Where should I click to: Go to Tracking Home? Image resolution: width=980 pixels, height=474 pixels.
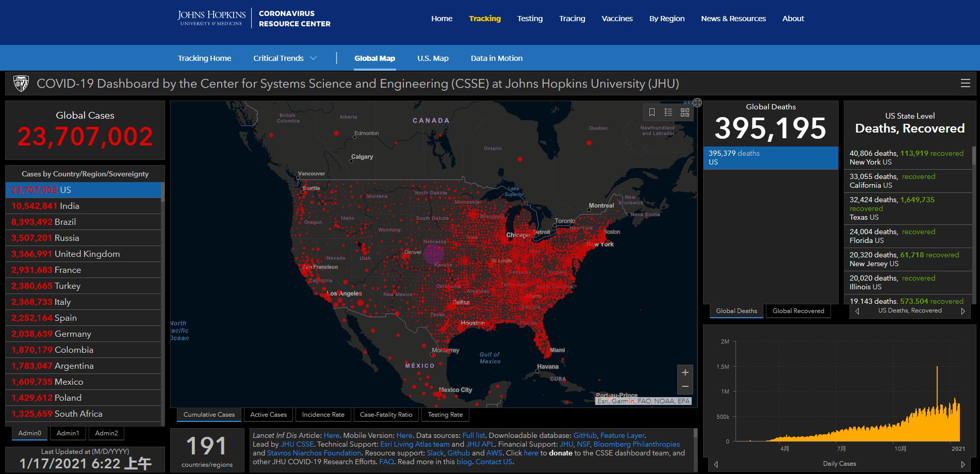click(204, 58)
